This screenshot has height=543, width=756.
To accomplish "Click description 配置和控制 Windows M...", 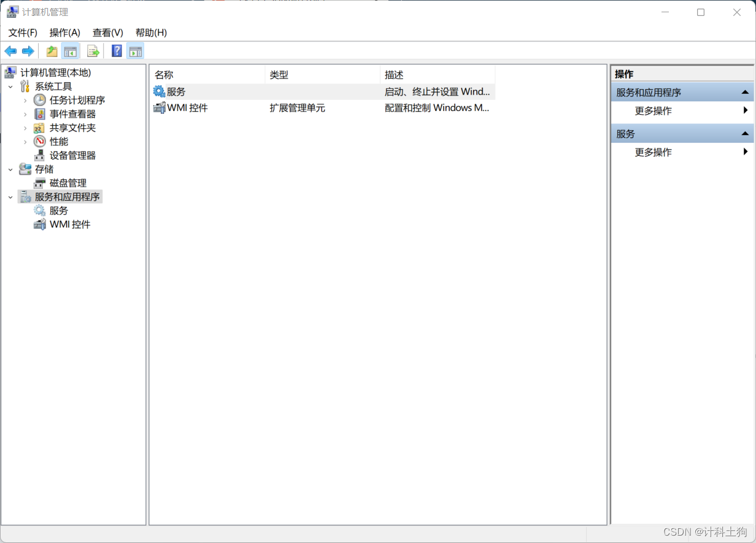I will point(437,108).
